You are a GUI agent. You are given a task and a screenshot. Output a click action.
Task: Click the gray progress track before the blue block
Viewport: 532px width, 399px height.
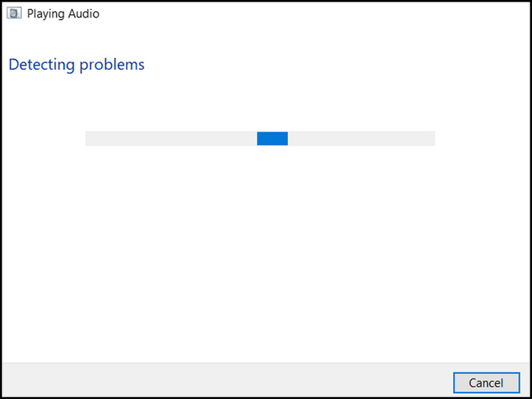(171, 138)
